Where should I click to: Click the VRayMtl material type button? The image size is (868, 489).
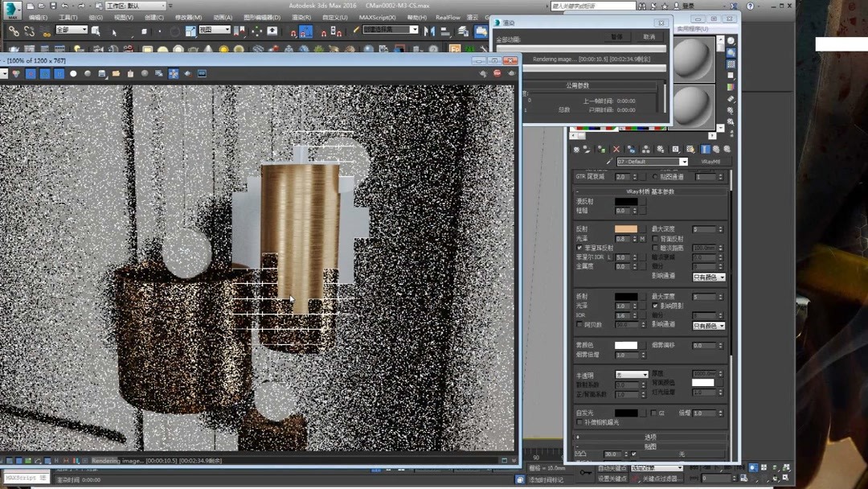[710, 162]
